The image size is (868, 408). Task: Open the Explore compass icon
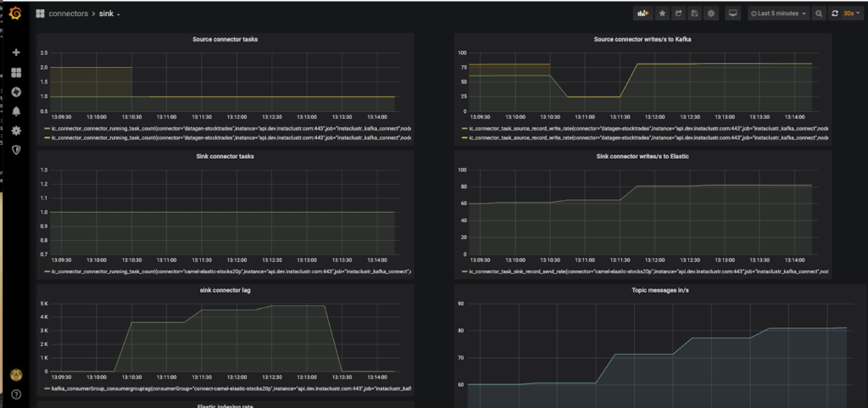pos(15,92)
